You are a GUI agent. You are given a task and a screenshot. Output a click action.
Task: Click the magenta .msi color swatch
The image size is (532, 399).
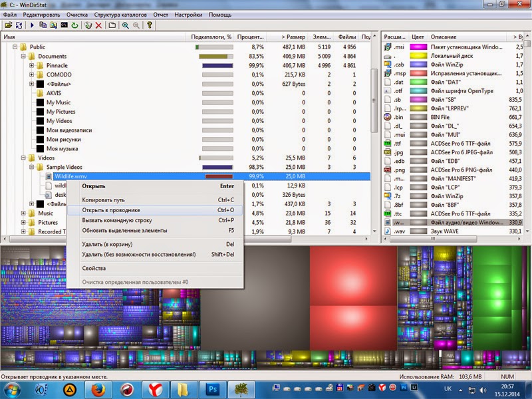tap(418, 47)
